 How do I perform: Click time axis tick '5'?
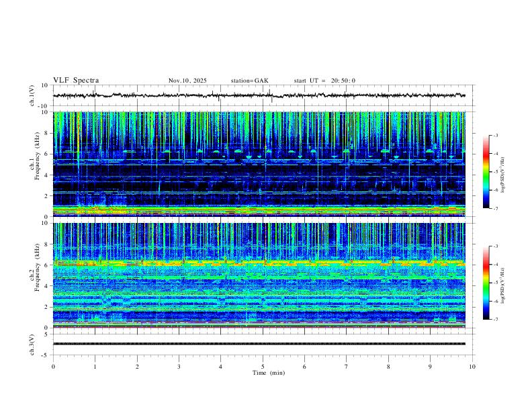coord(263,367)
